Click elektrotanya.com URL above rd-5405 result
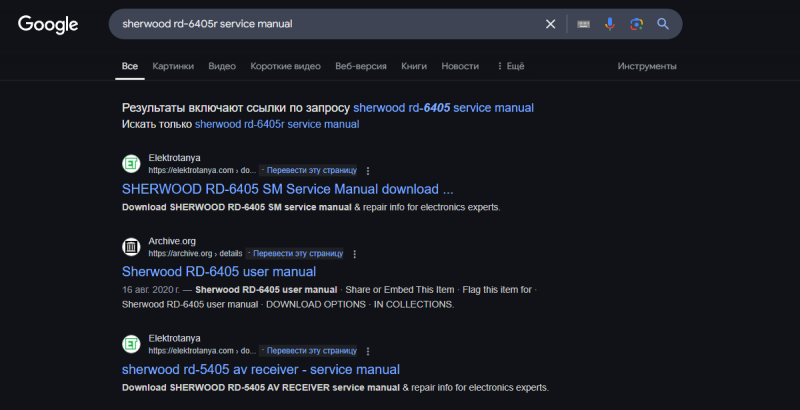This screenshot has width=800, height=410. pyautogui.click(x=202, y=351)
